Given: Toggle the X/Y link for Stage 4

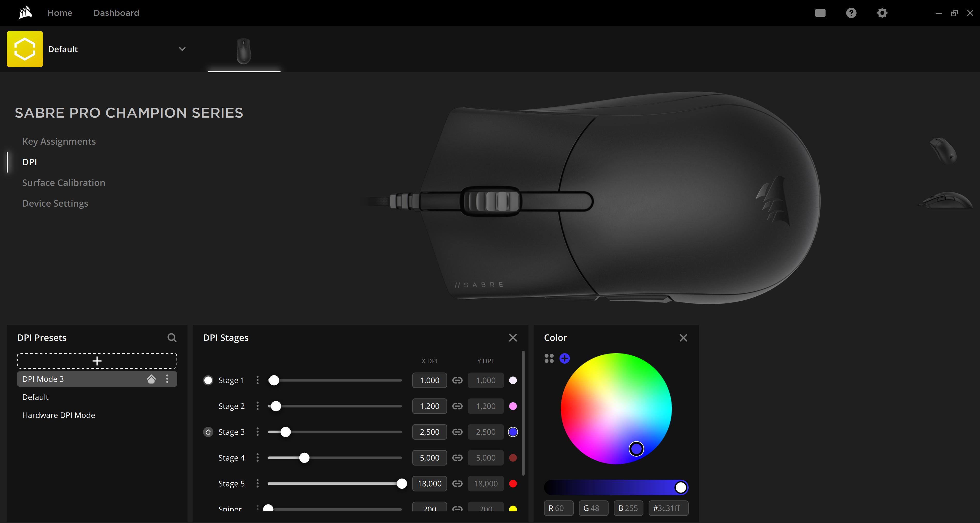Looking at the screenshot, I should [x=457, y=458].
